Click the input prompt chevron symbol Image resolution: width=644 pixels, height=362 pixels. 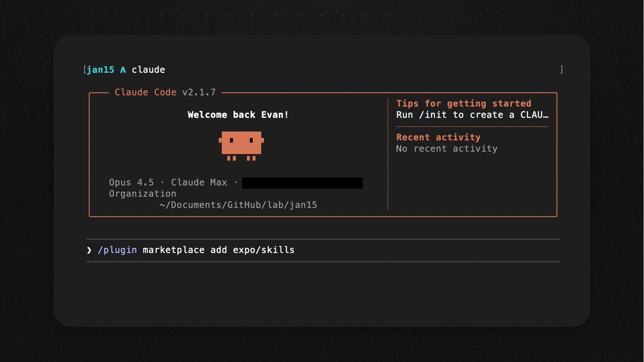tap(90, 250)
